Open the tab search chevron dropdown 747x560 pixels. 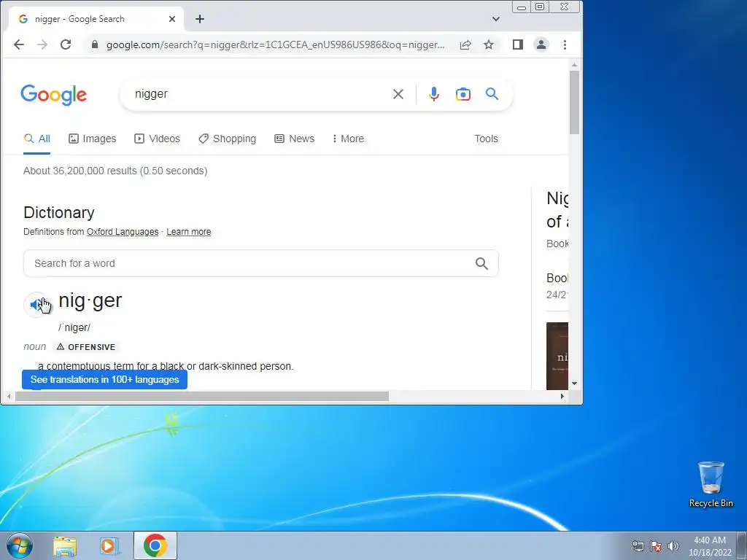[x=496, y=19]
